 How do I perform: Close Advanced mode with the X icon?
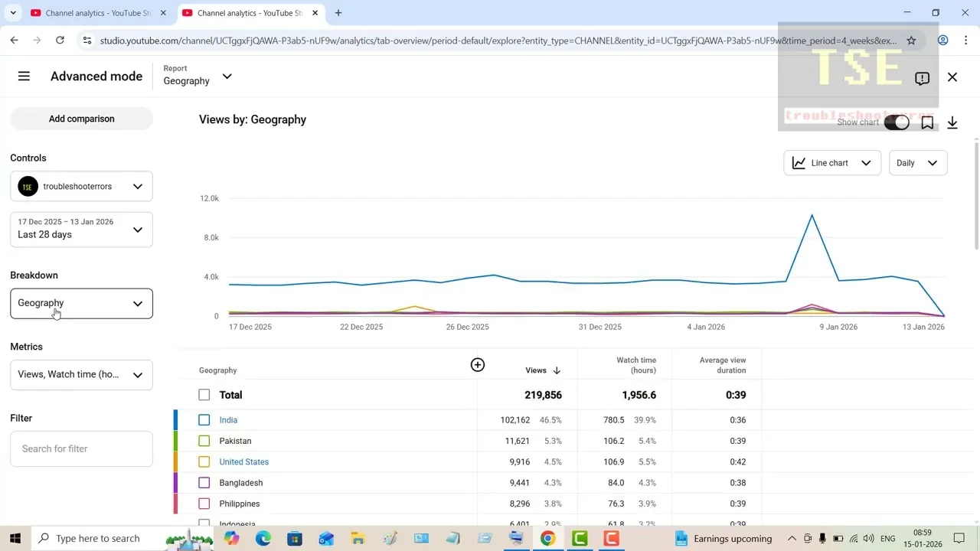point(952,77)
